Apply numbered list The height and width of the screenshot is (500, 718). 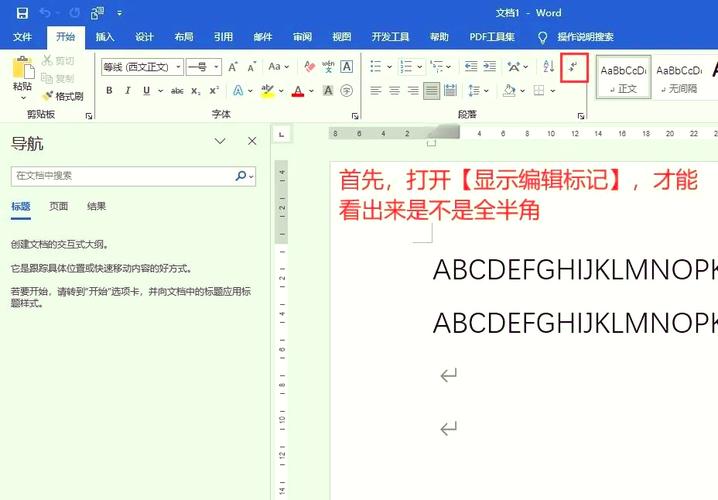point(406,67)
